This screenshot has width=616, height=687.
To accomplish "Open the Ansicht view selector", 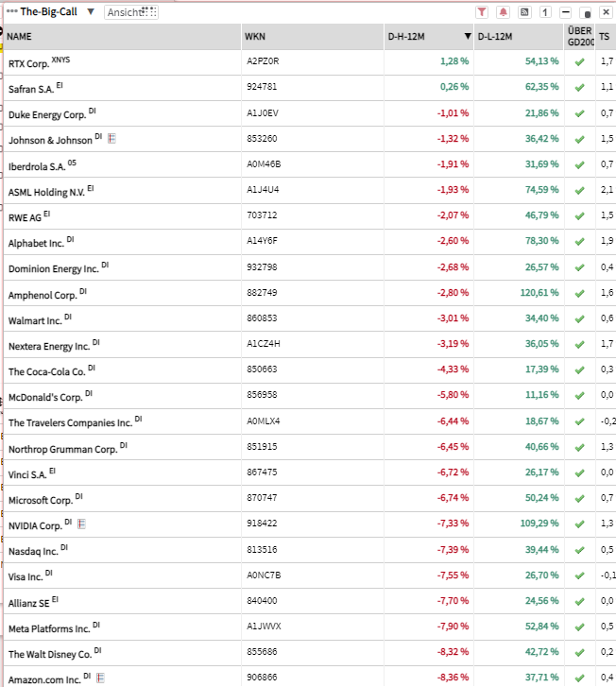I will (130, 12).
